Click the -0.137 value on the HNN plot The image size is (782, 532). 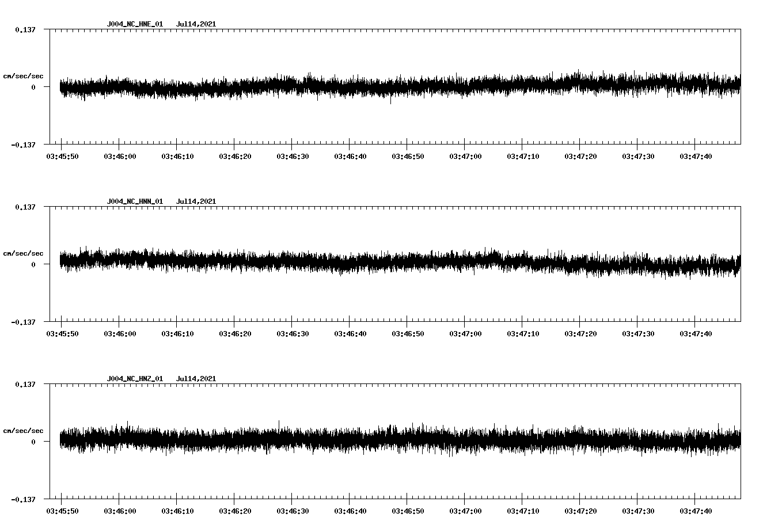click(24, 324)
